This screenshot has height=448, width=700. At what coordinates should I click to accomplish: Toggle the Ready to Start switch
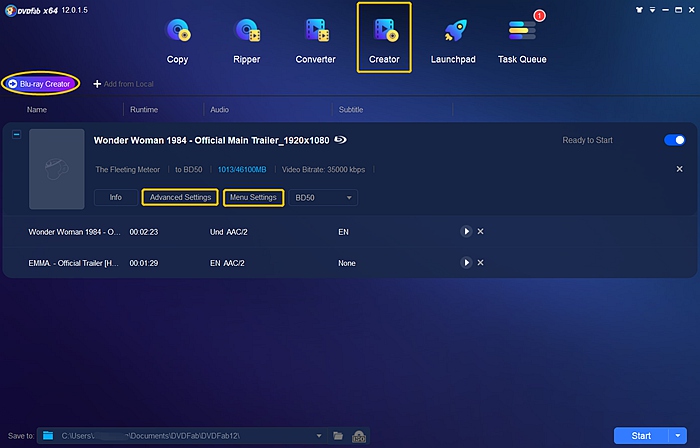point(674,140)
